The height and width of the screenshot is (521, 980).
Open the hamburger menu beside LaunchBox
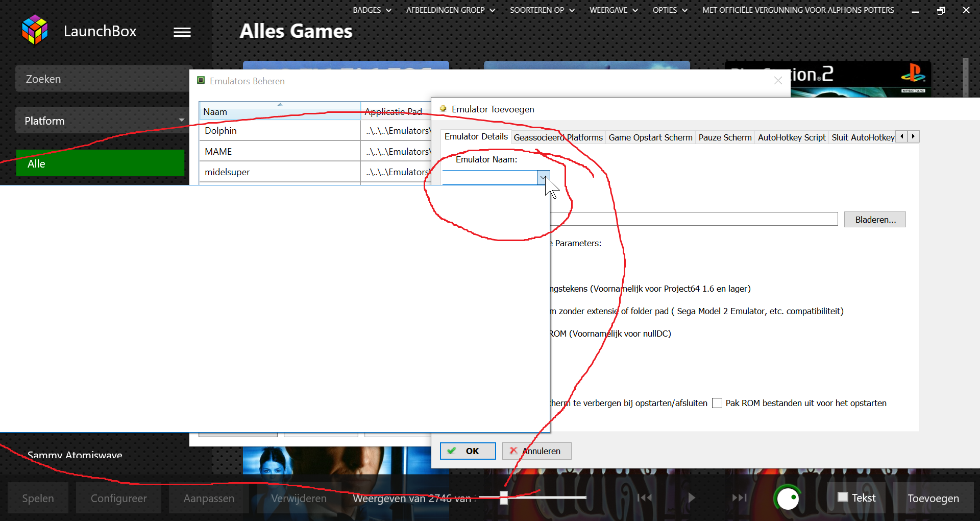click(182, 32)
